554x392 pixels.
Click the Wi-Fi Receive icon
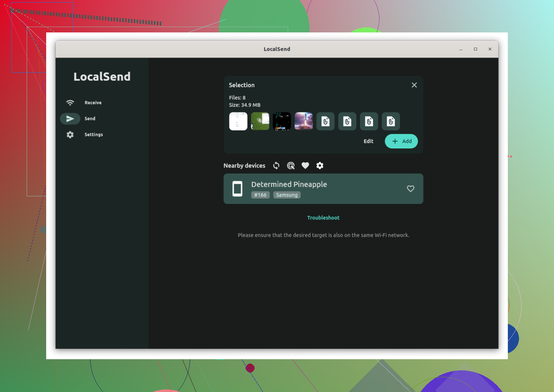[x=70, y=103]
